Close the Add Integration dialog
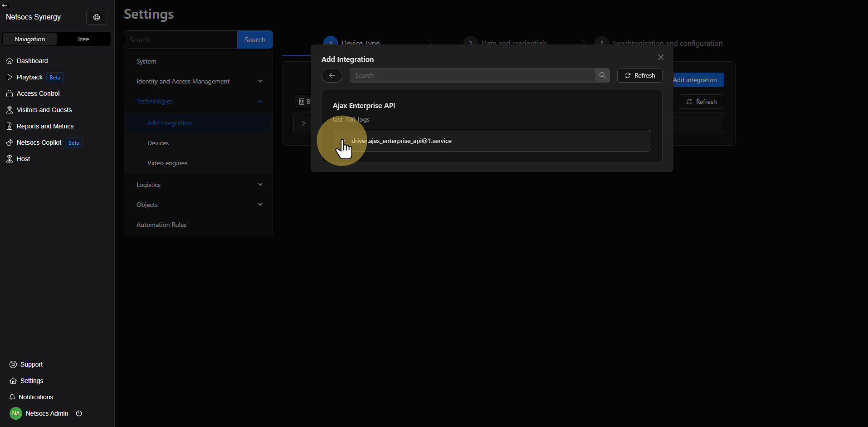 660,57
